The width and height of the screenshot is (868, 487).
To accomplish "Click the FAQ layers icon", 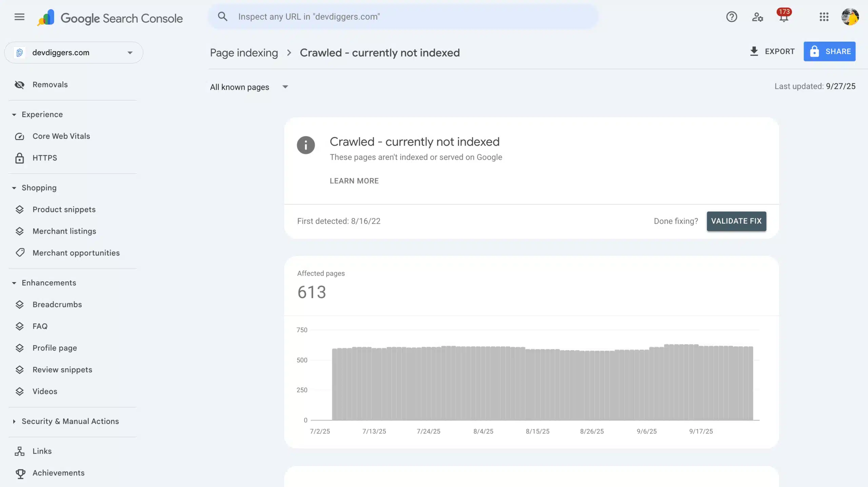I will click(x=19, y=326).
